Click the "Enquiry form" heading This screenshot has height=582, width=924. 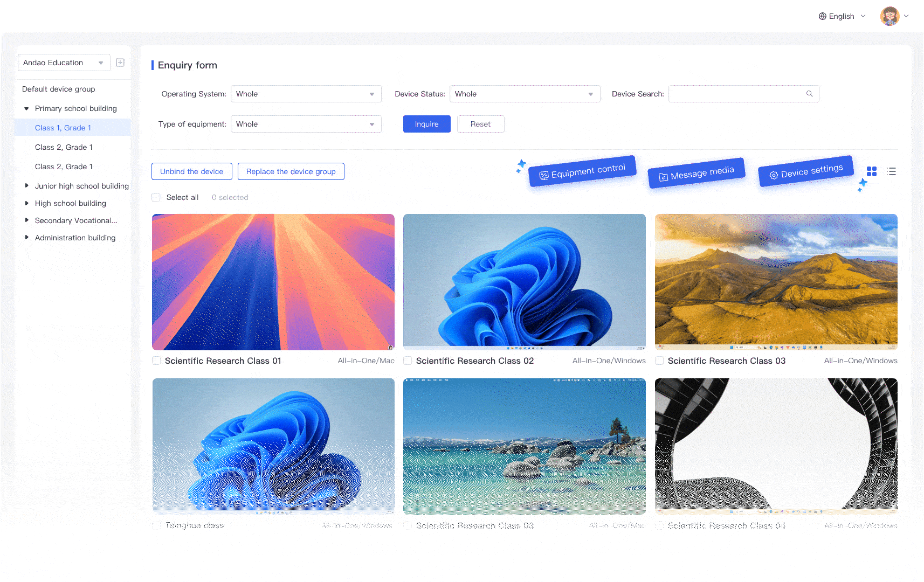click(188, 65)
